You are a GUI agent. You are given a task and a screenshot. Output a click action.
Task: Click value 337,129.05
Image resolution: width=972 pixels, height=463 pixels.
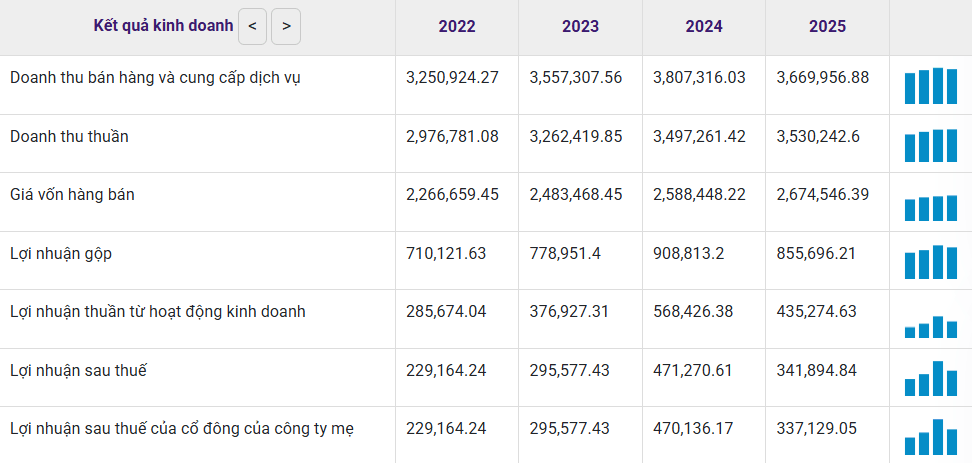[x=816, y=428]
